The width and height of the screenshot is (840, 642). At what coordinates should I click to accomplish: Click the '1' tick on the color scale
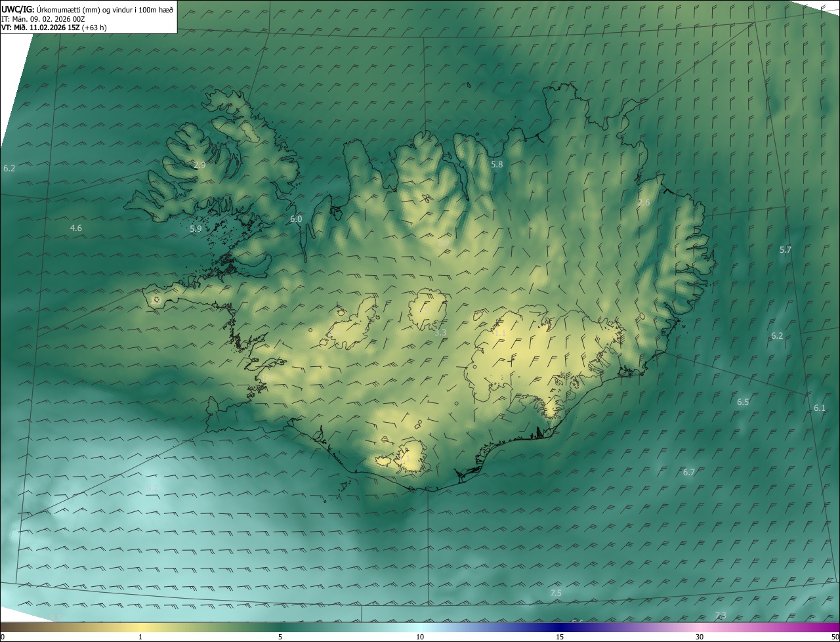140,637
